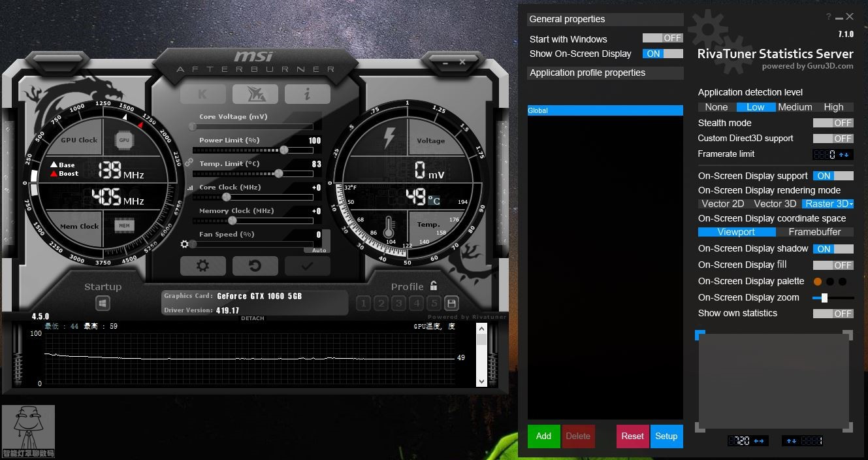Screen dimensions: 868x460
Task: Toggle Start with Windows switch
Action: (x=663, y=39)
